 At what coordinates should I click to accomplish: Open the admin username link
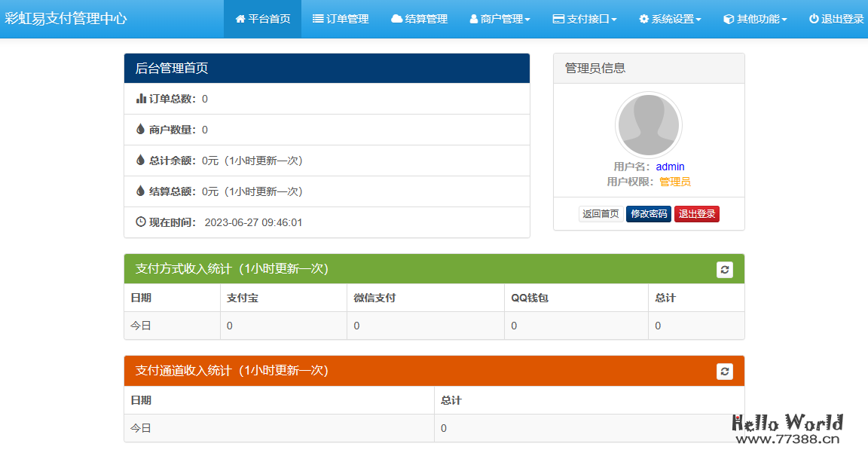coord(670,167)
